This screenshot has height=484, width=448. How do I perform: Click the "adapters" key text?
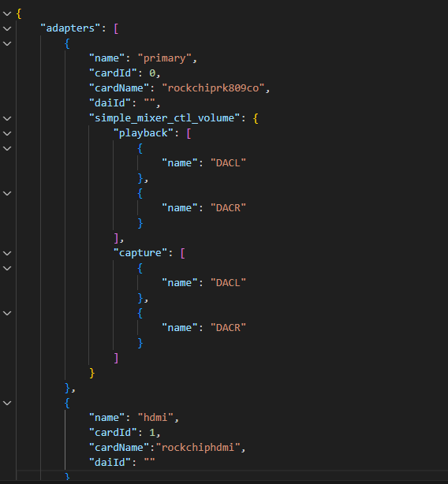pyautogui.click(x=70, y=28)
